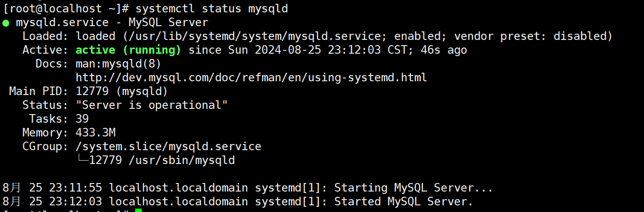Click the Tasks count 39
This screenshot has width=644, height=212.
(82, 118)
